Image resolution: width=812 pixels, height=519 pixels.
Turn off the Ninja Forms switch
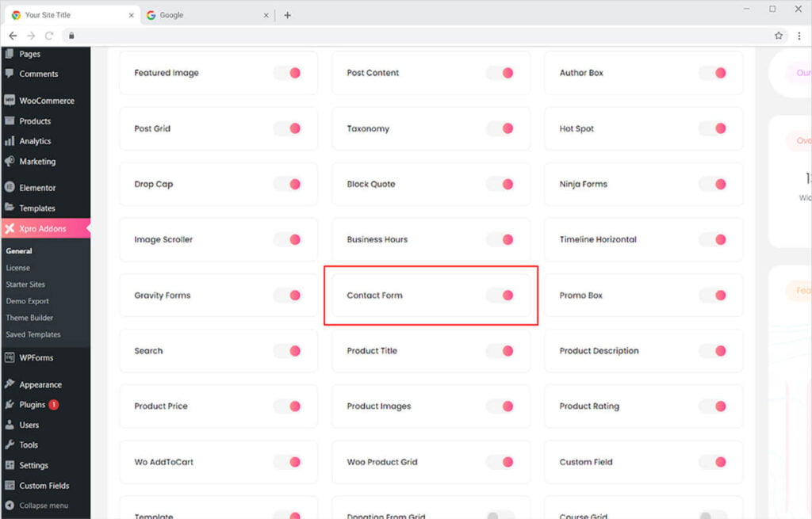pos(713,184)
